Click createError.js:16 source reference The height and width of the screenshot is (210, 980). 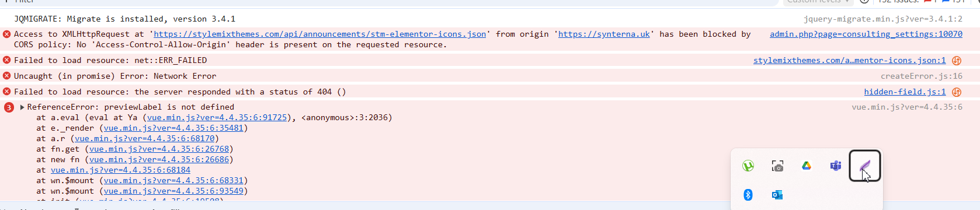922,76
